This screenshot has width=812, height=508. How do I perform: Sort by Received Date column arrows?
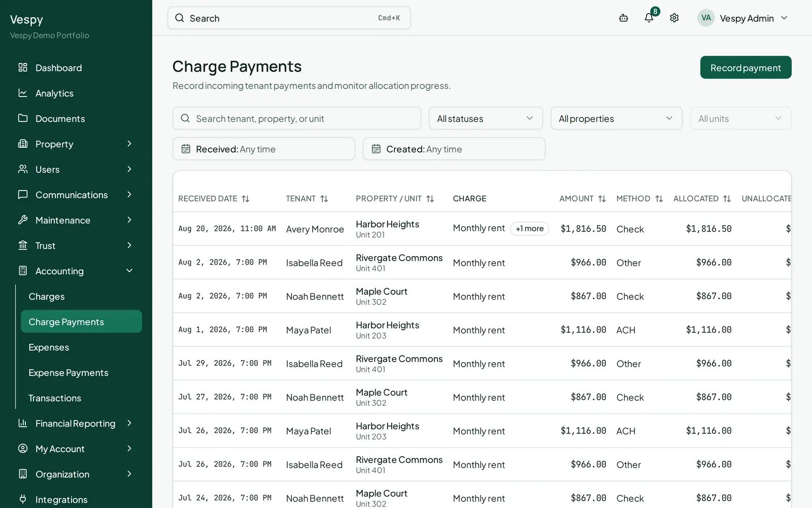point(246,199)
